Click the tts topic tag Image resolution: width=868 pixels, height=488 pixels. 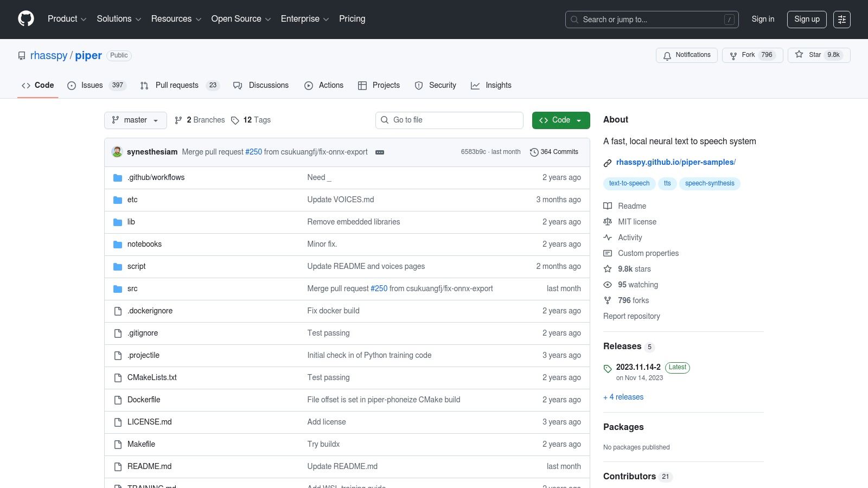[x=667, y=184]
